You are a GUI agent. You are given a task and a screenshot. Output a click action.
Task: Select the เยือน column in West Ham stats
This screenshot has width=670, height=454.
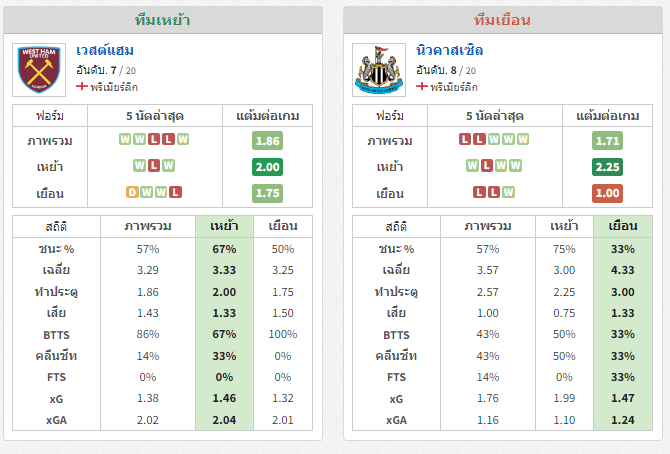pos(283,226)
